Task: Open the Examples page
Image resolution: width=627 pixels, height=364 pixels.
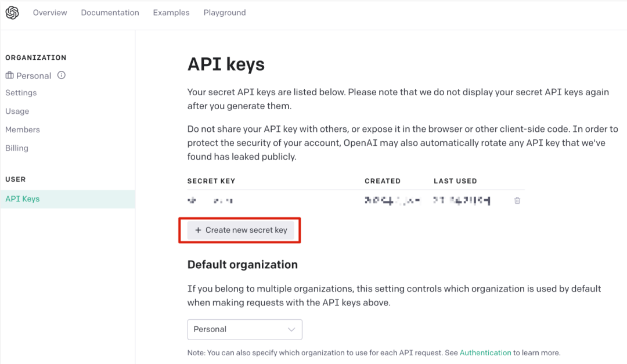Action: (x=171, y=13)
